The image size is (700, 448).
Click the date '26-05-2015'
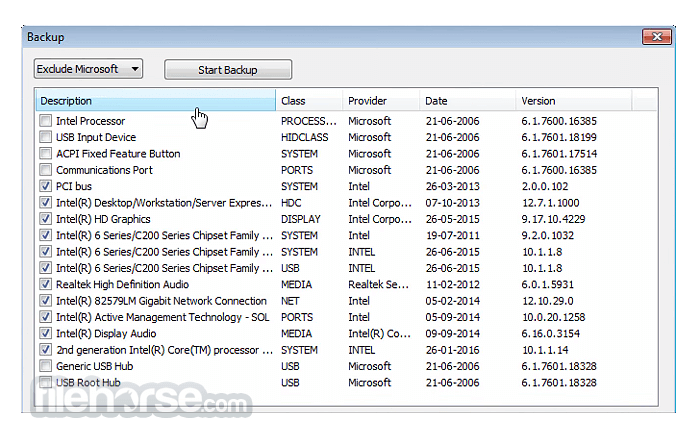pyautogui.click(x=453, y=219)
